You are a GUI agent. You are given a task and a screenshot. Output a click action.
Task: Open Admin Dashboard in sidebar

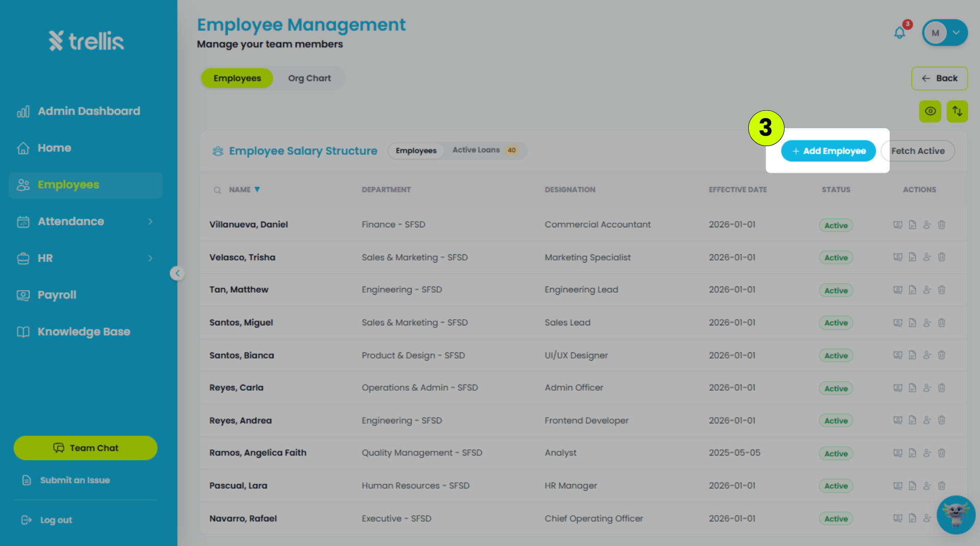click(x=86, y=111)
